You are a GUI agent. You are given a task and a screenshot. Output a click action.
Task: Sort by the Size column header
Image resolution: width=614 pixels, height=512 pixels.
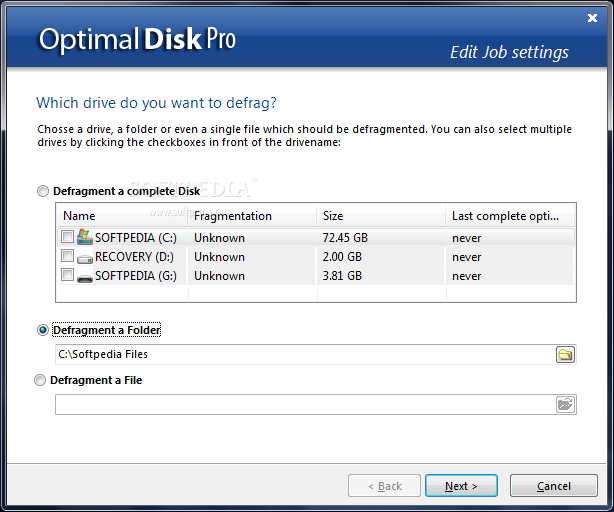click(381, 216)
